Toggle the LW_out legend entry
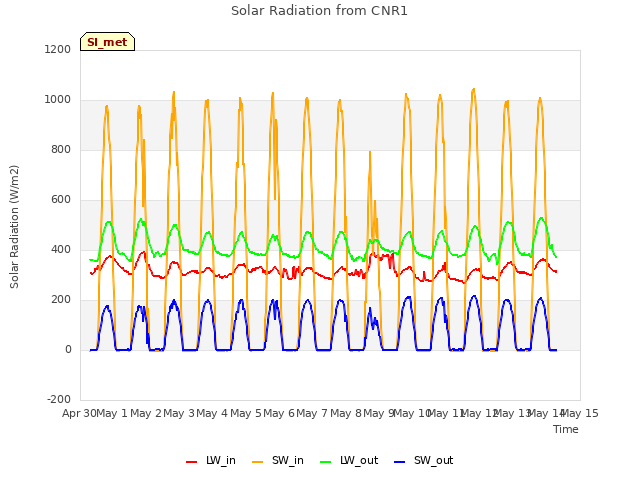This screenshot has width=640, height=480. pyautogui.click(x=349, y=460)
